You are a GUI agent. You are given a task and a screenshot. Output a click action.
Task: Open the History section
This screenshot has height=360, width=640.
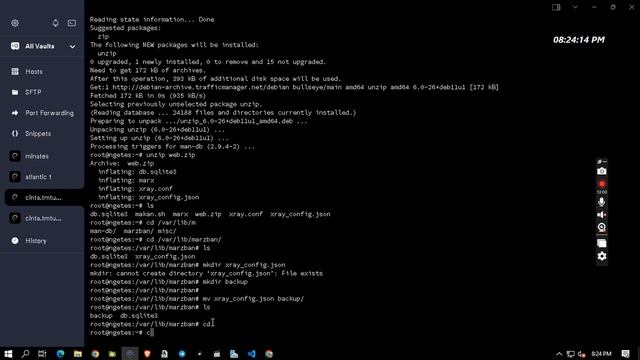point(36,241)
